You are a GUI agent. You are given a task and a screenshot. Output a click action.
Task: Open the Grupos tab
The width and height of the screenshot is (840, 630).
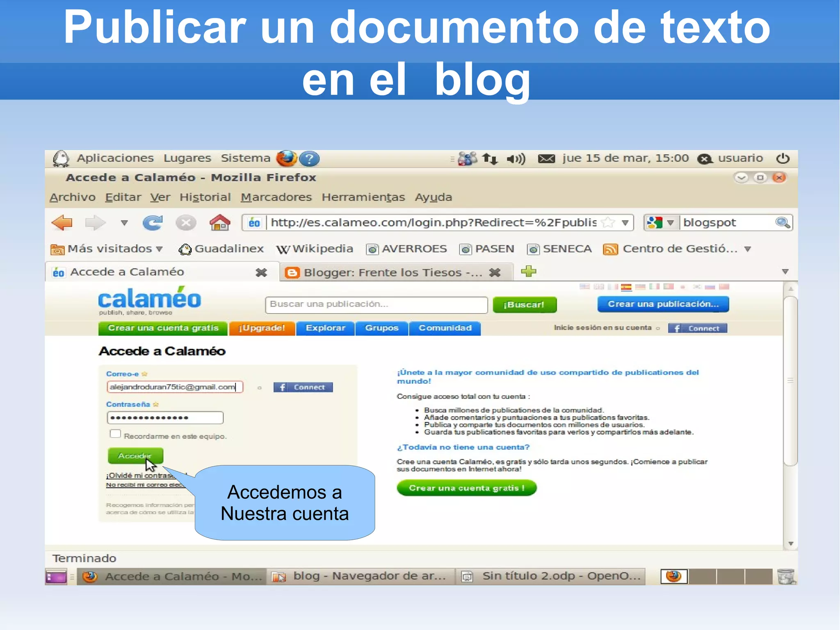382,328
